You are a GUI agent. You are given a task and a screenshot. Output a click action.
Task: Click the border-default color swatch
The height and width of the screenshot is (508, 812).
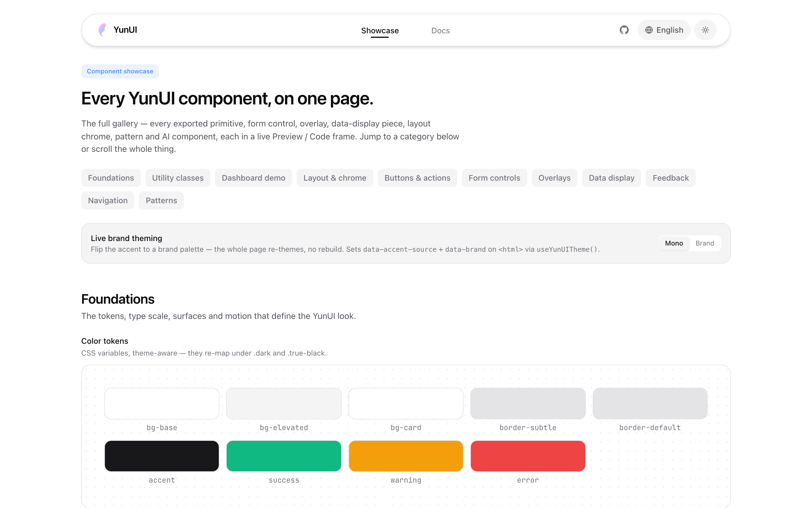[x=650, y=404]
